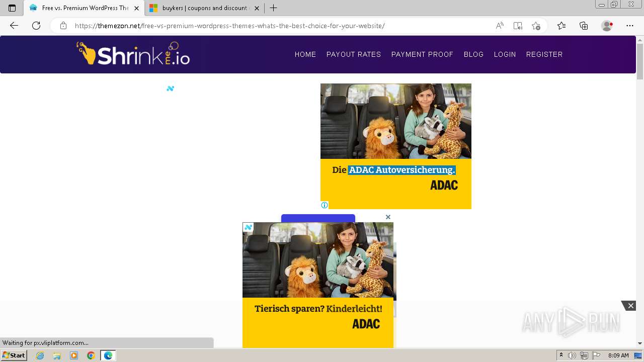Close the 'Free vs. Premium WordPress' tab
The image size is (644, 362).
(136, 8)
